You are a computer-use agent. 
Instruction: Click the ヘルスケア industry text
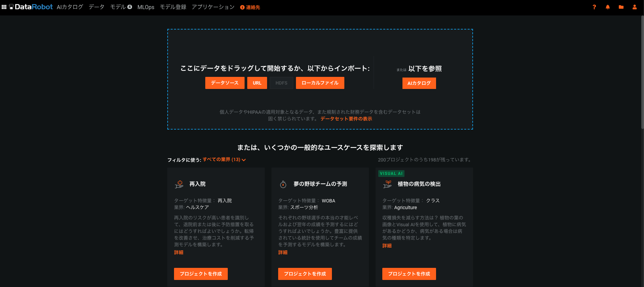[x=198, y=207]
